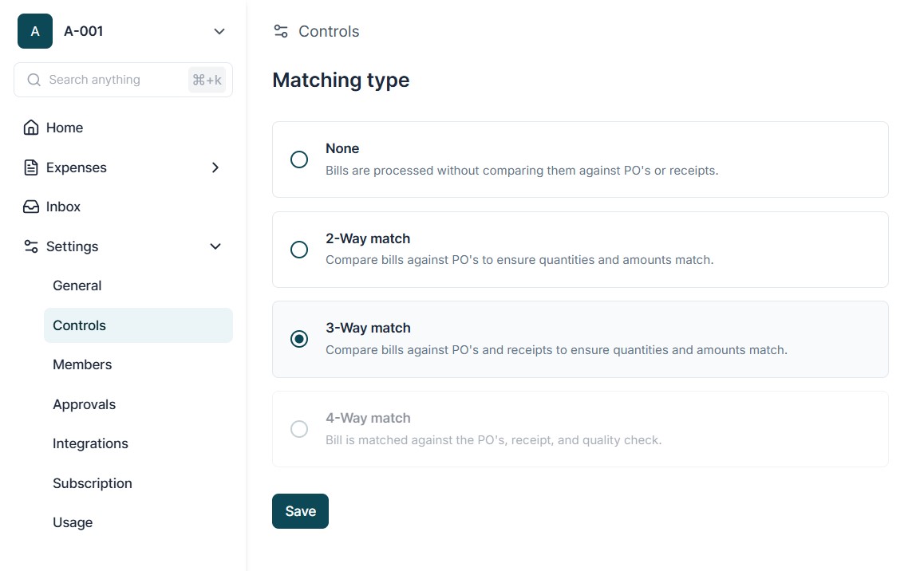The width and height of the screenshot is (924, 571).
Task: Go to the Approvals settings page
Action: 84,404
